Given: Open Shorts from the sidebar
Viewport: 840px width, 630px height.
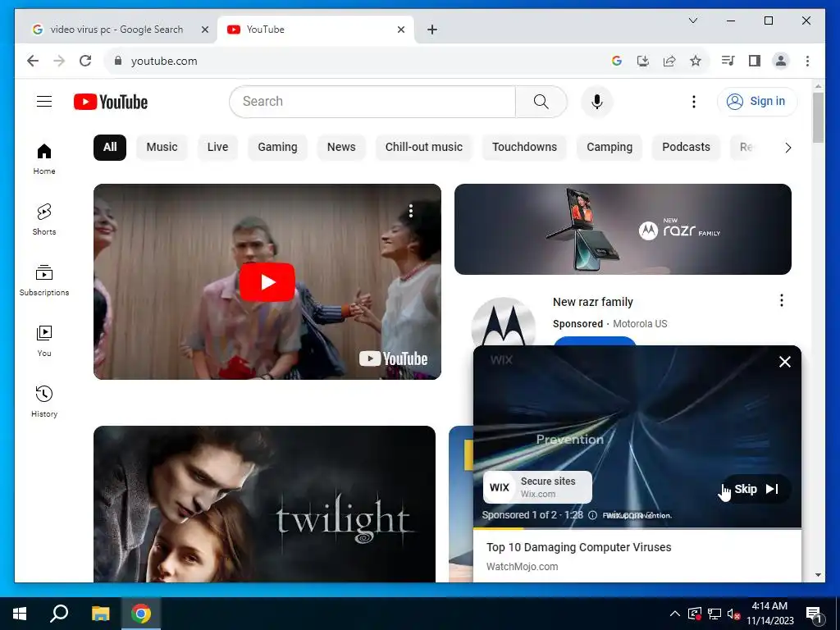Looking at the screenshot, I should (44, 220).
